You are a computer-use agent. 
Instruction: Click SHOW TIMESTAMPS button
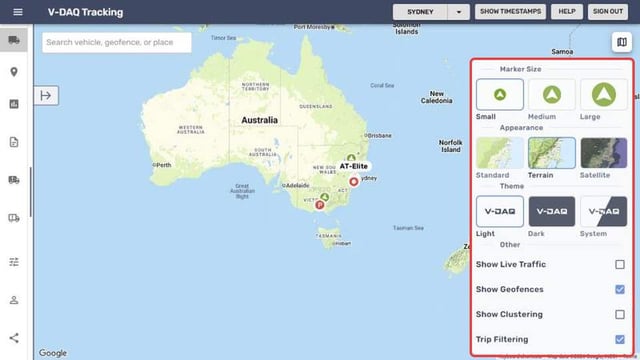[x=510, y=11]
